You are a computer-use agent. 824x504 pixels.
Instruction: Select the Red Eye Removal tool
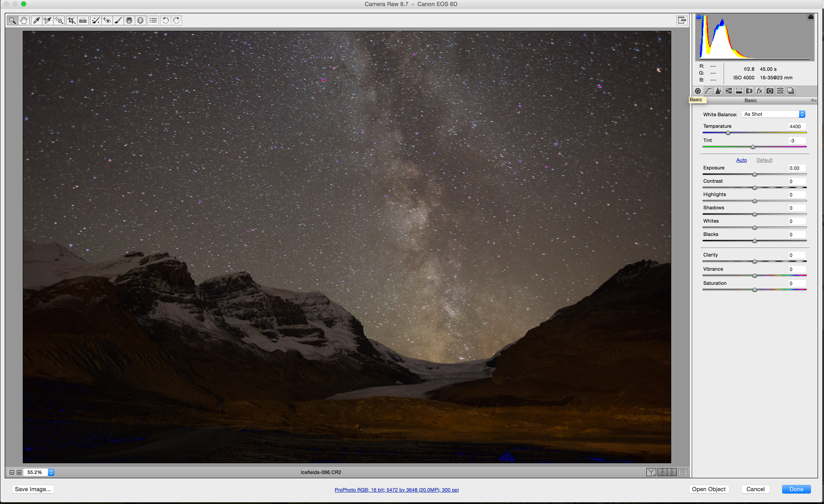pos(107,20)
